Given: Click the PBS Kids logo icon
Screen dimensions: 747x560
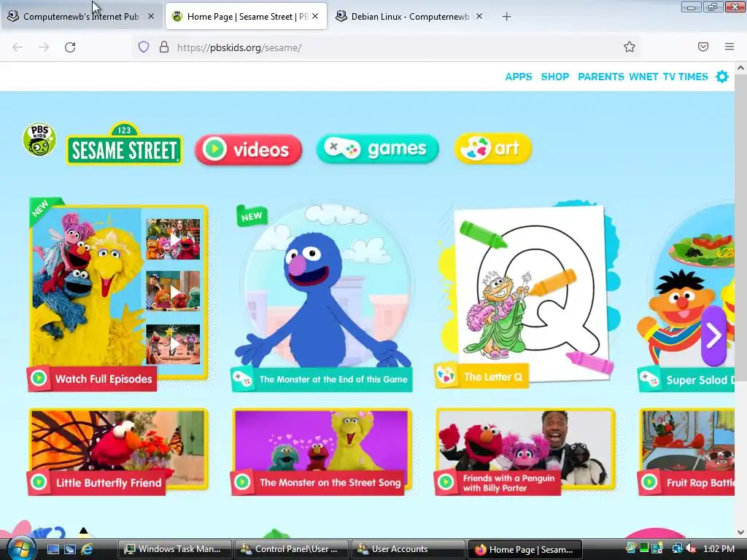Looking at the screenshot, I should pyautogui.click(x=39, y=139).
